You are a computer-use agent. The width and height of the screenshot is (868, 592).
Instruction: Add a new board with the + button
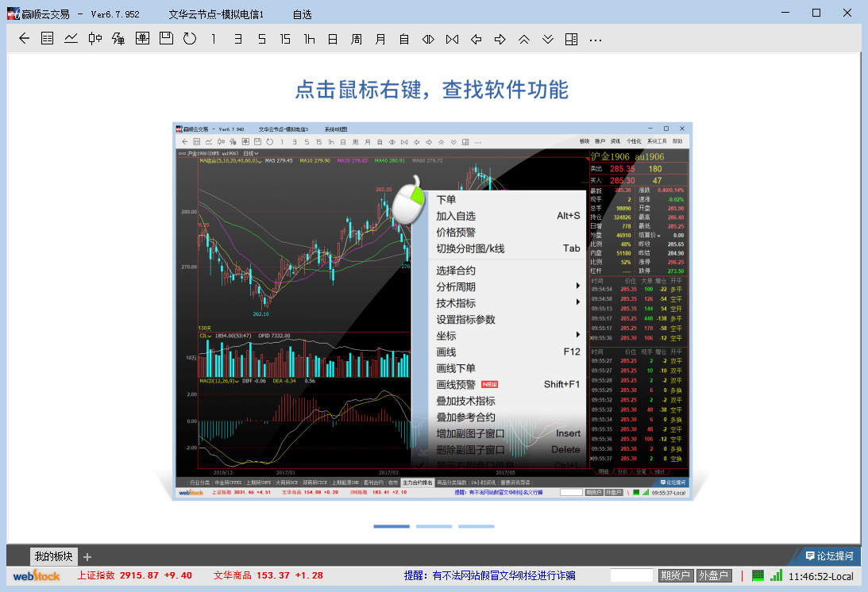tap(87, 556)
